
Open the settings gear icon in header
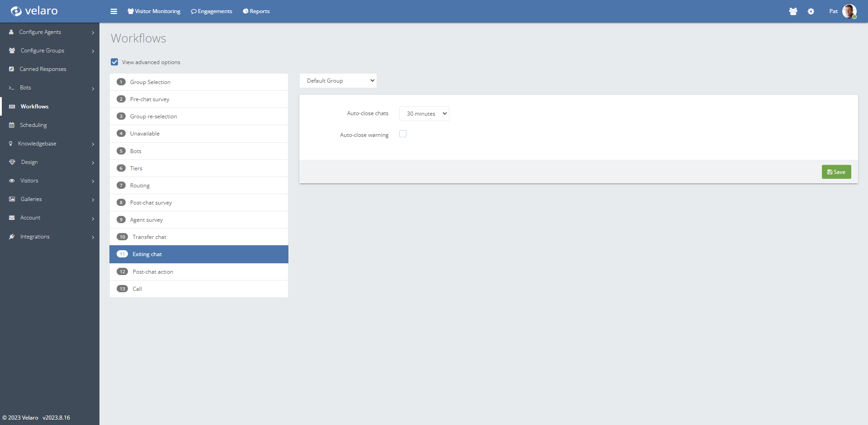[811, 11]
